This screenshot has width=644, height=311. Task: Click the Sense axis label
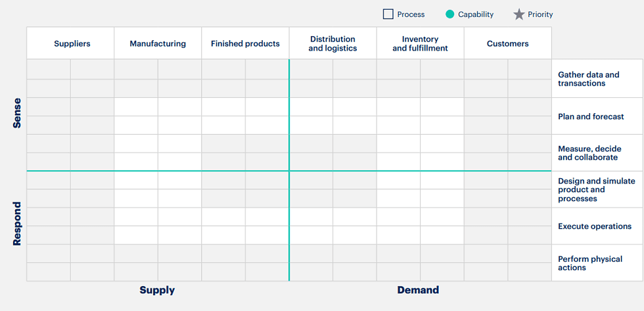point(17,113)
